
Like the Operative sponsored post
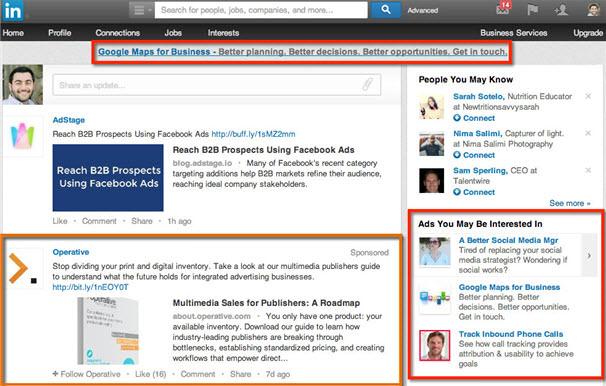pos(150,374)
